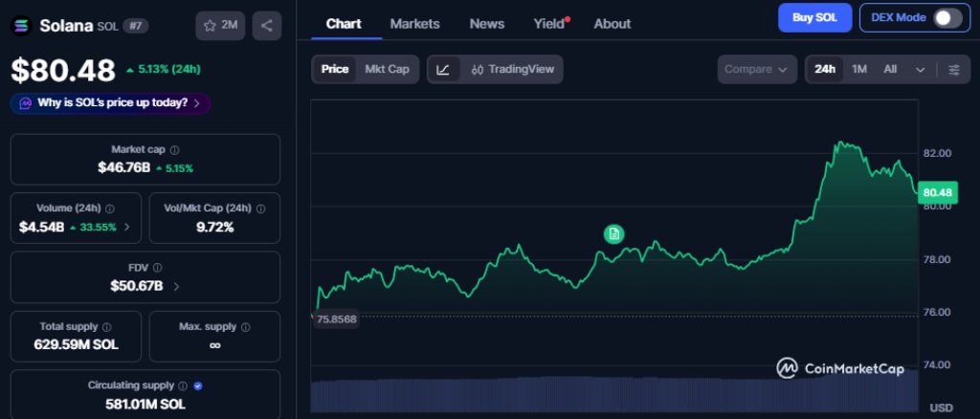Expand Volume (24h) details chevron
The height and width of the screenshot is (419, 980).
pos(127,227)
